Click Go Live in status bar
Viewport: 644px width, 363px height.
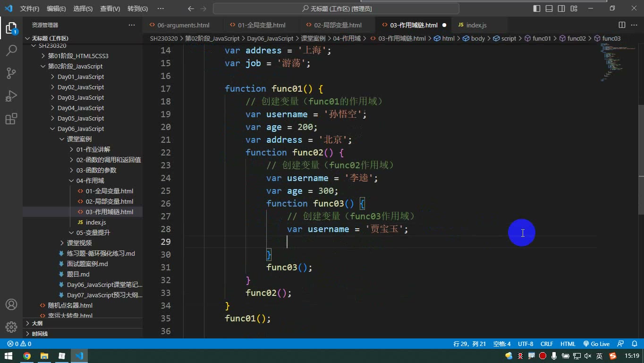click(596, 344)
